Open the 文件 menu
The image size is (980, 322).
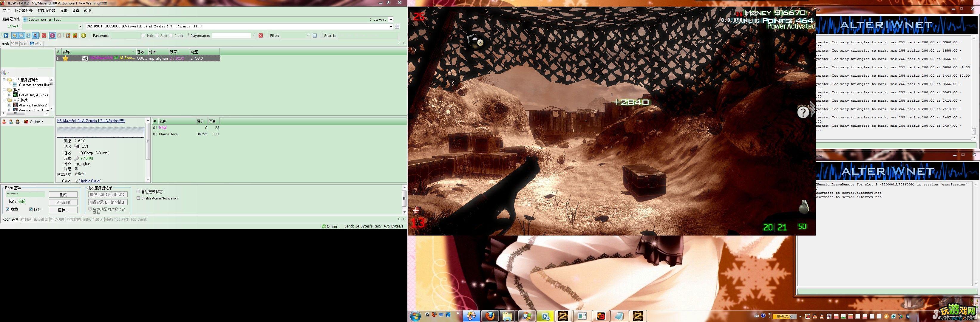coord(7,11)
